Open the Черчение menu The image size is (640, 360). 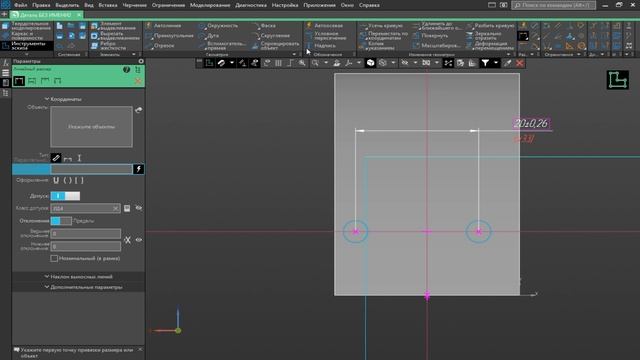point(134,5)
